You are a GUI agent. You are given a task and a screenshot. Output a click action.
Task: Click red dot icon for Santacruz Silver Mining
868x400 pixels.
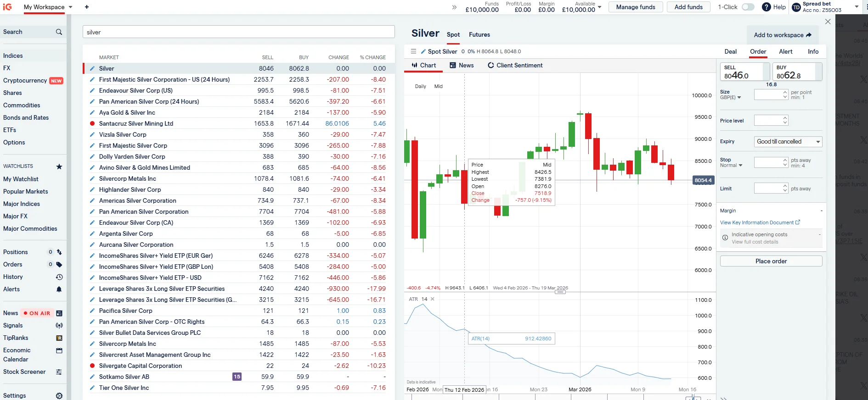(92, 123)
